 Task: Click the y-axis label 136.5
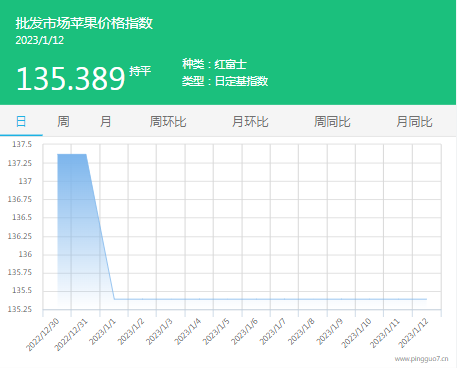click(22, 217)
